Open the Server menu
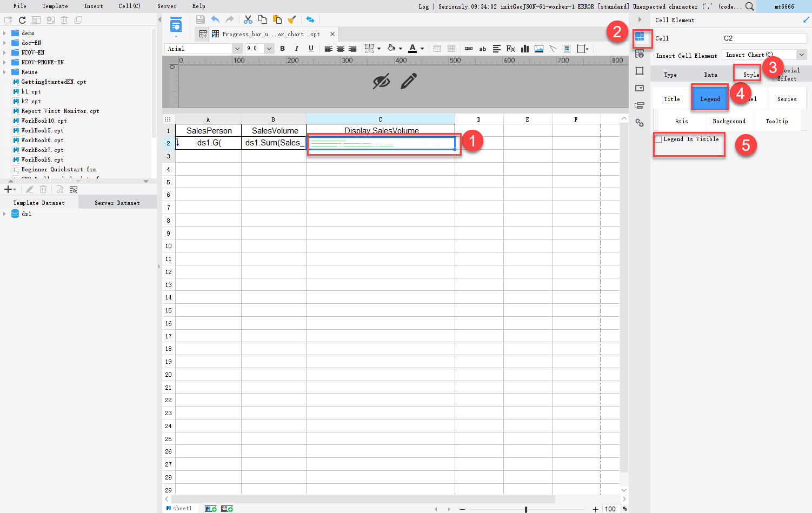The image size is (812, 513). [x=167, y=6]
